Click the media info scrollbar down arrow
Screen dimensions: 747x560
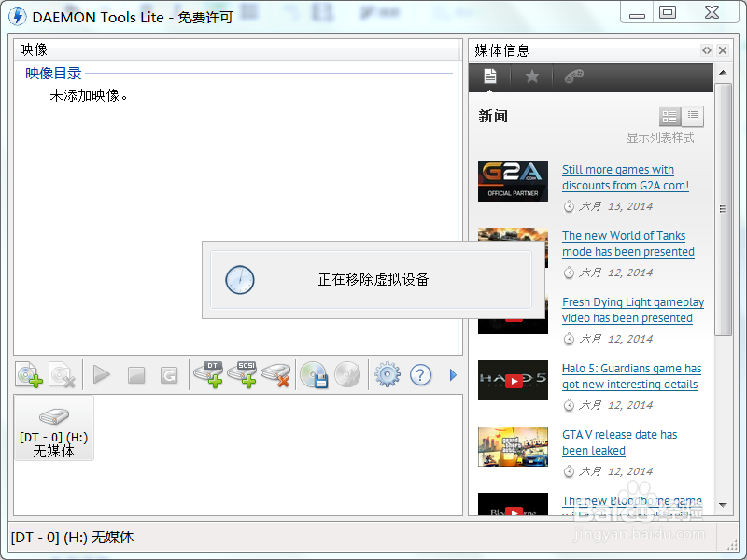(723, 505)
